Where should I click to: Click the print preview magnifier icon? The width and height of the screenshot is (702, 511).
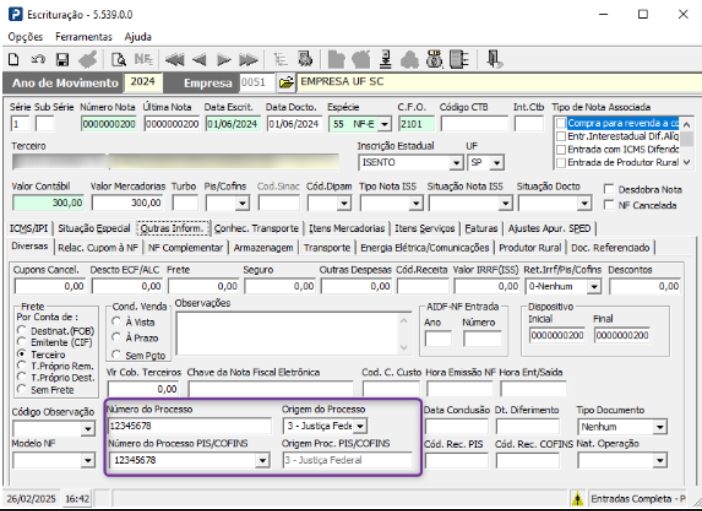pyautogui.click(x=117, y=59)
